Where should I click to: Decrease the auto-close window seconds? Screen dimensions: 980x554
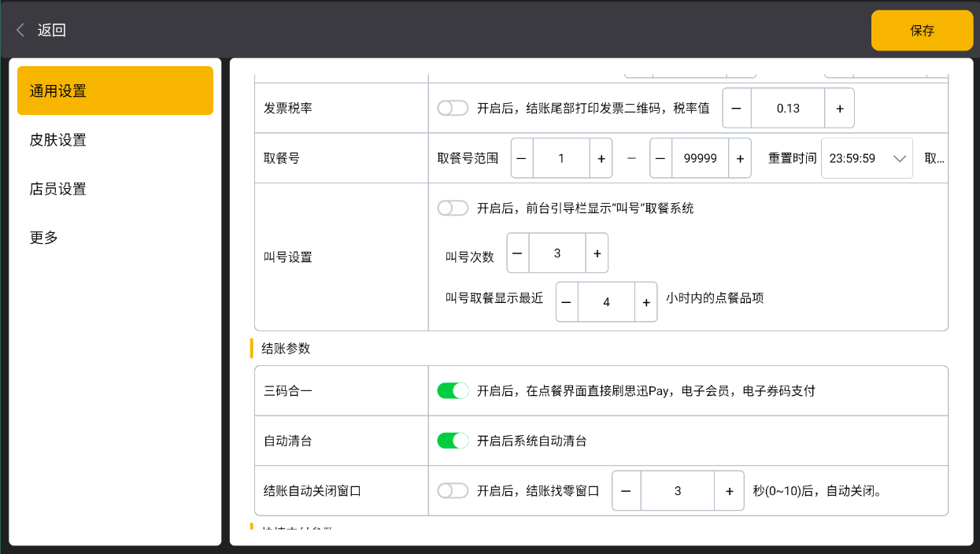pos(627,491)
